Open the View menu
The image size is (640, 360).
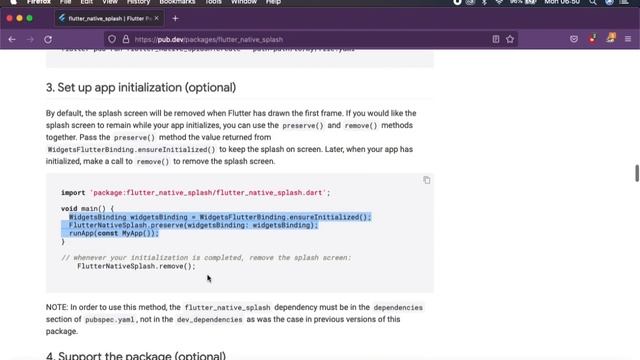tap(110, 2)
